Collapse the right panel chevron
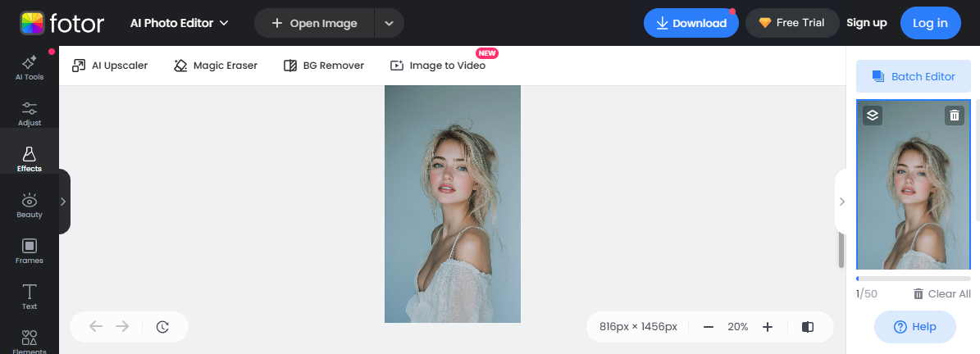The image size is (980, 354). pyautogui.click(x=841, y=202)
